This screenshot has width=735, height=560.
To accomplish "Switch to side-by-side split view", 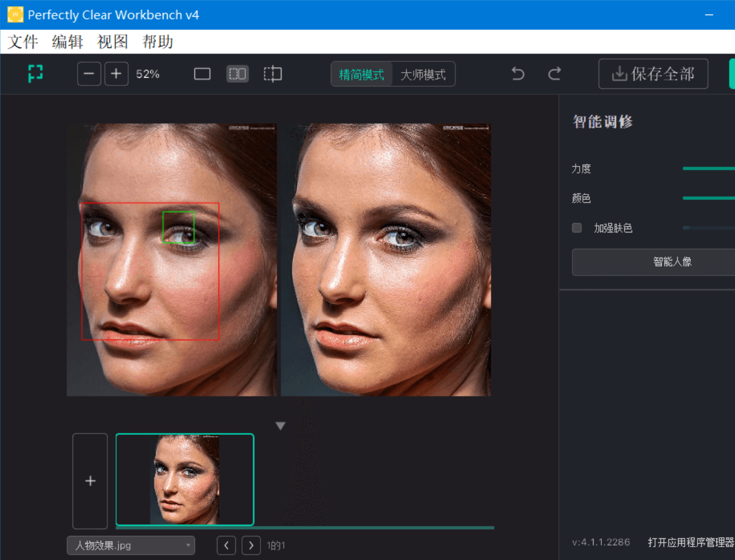I will [x=238, y=74].
